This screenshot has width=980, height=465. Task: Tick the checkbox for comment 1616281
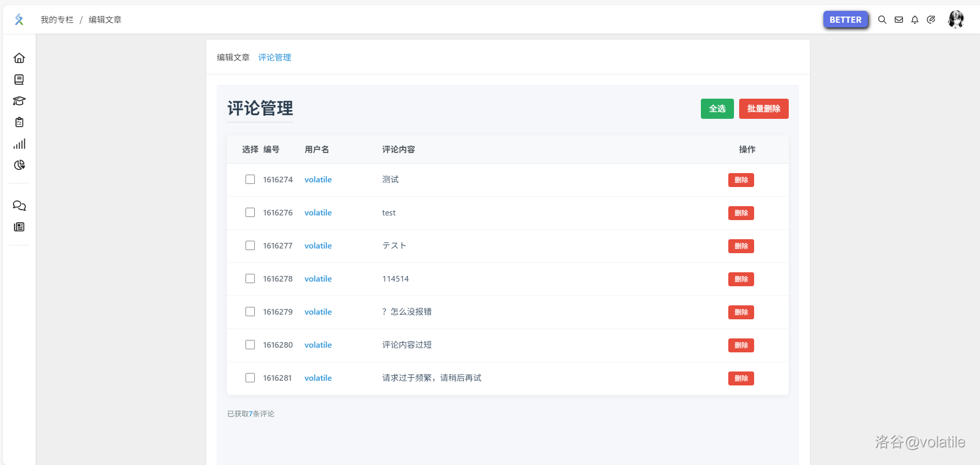point(250,378)
